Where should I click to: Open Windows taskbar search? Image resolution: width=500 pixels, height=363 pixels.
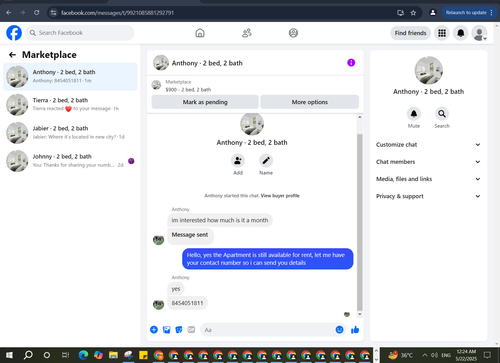click(x=28, y=355)
